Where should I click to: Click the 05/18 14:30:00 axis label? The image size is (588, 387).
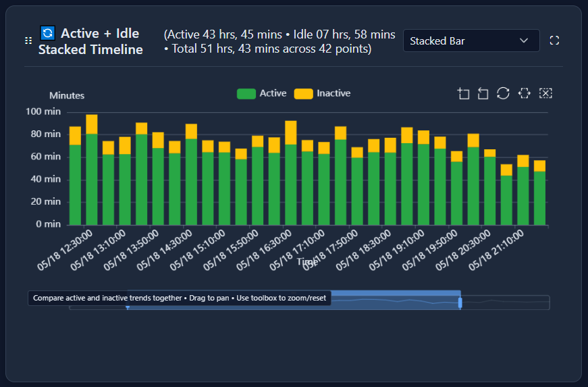tap(164, 250)
